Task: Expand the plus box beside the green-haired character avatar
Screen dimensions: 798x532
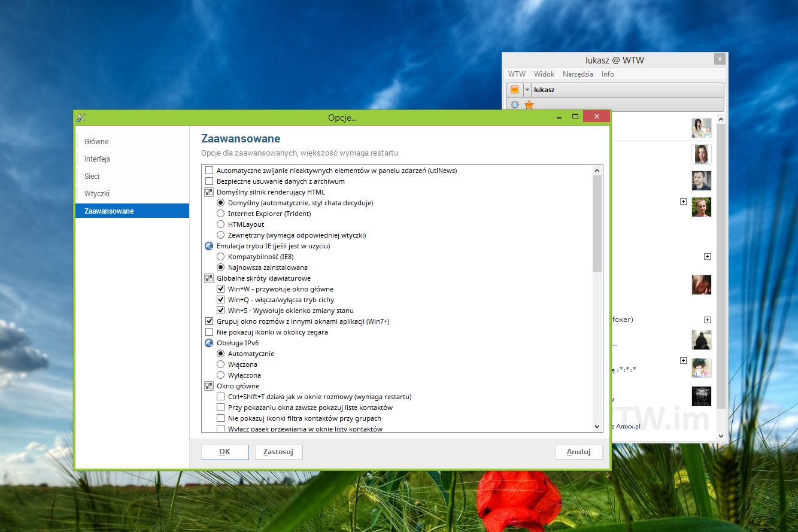Action: (x=683, y=361)
